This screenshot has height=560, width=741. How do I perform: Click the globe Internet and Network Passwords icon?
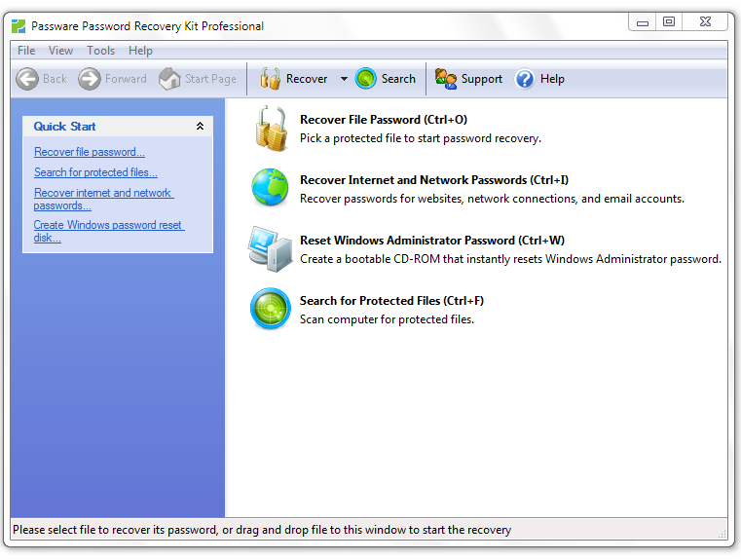click(x=270, y=187)
